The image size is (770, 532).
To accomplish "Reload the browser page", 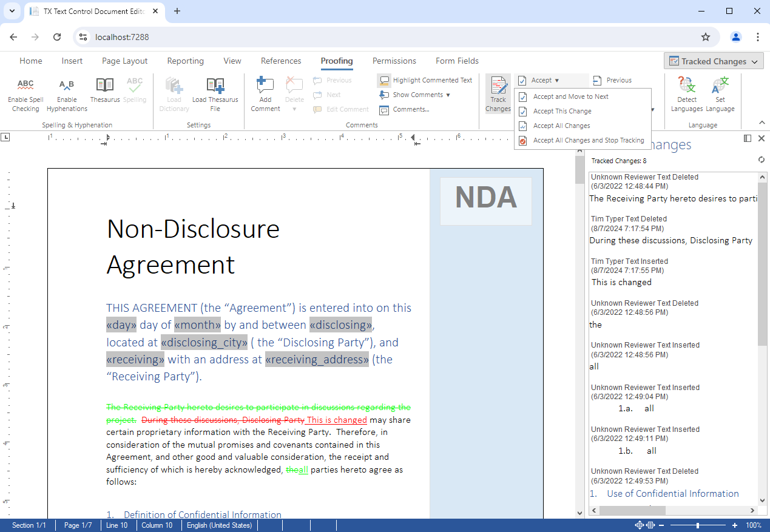I will 57,37.
